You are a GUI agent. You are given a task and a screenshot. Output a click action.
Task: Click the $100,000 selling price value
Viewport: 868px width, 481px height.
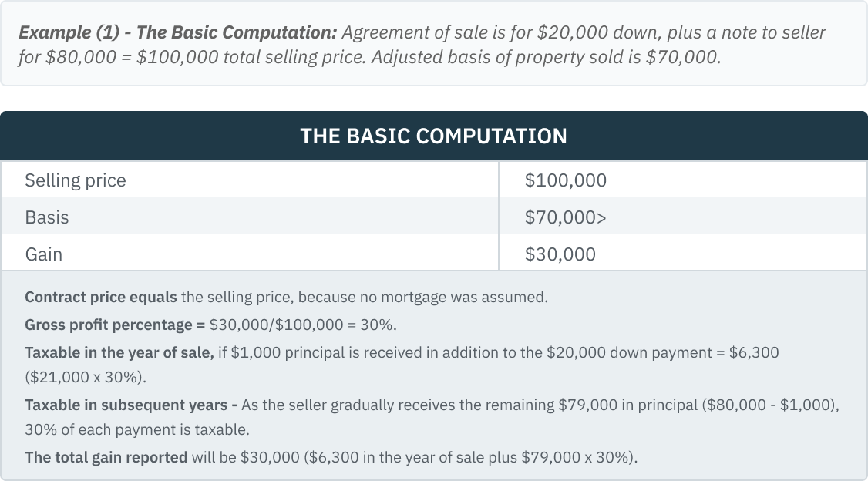[565, 180]
